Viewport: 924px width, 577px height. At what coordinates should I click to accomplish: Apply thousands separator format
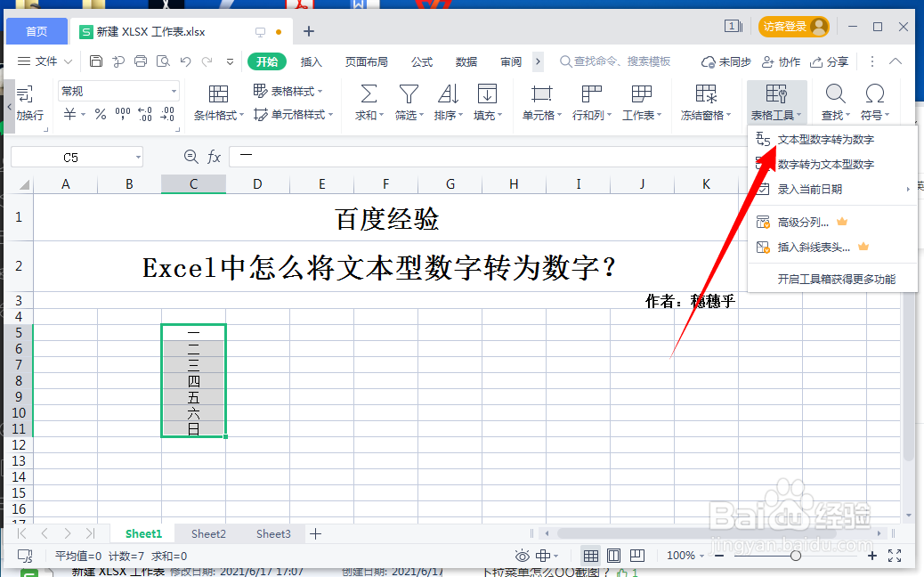[123, 114]
